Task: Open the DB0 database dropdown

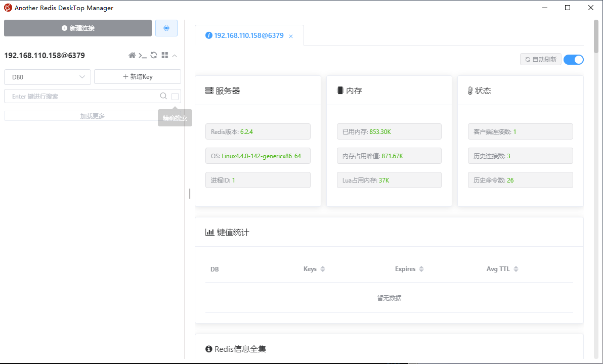Action: coord(47,77)
